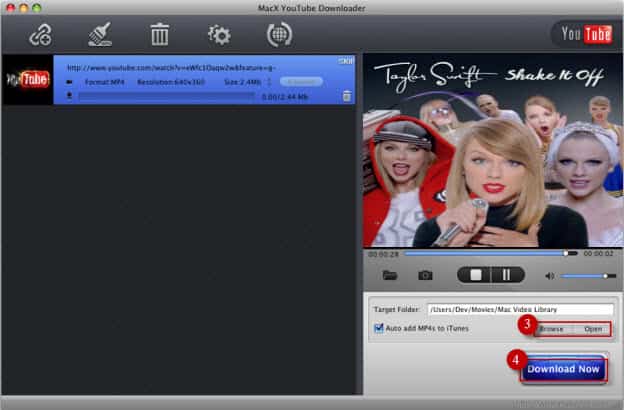Open the folder icon under the video preview
624x410 pixels.
tap(390, 275)
